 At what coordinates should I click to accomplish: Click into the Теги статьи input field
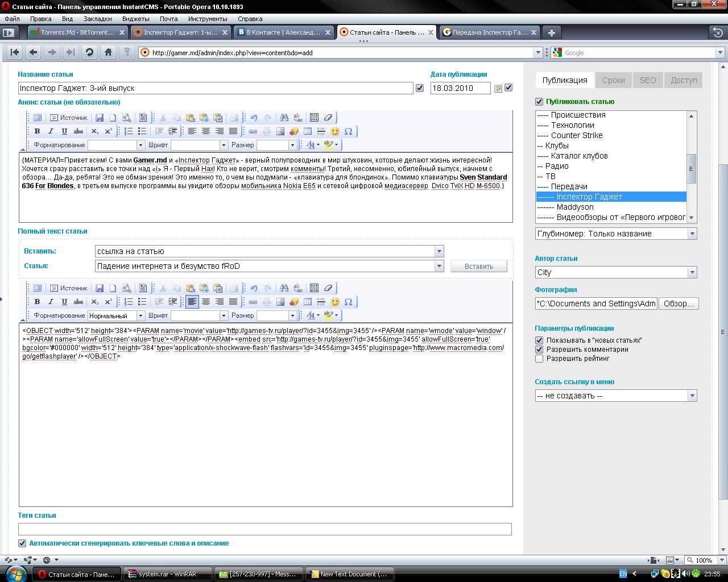(x=265, y=529)
